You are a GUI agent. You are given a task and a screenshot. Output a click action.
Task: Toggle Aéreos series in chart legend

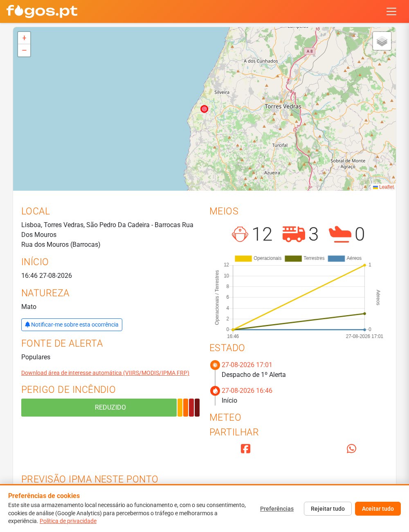345,258
